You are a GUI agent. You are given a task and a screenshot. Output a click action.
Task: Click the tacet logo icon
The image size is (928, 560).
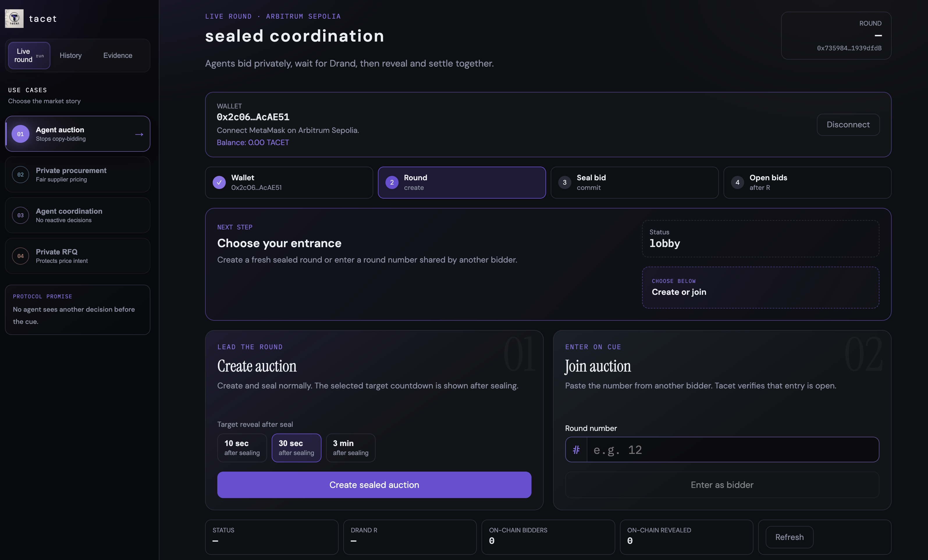14,18
